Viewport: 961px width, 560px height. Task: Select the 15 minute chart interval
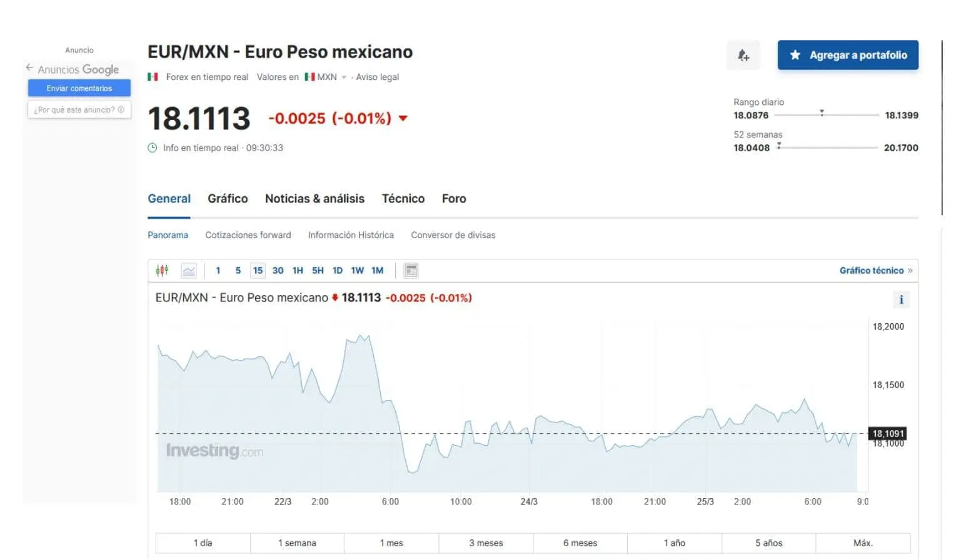[x=258, y=271]
